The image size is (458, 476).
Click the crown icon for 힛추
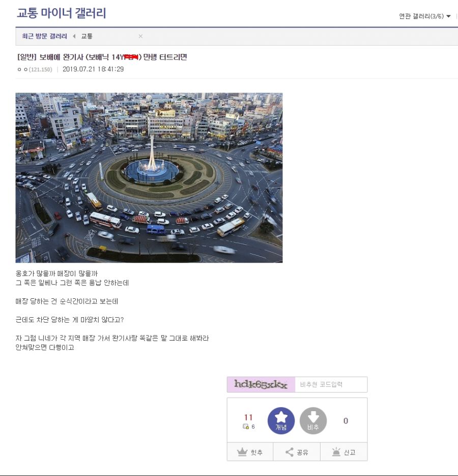(242, 452)
